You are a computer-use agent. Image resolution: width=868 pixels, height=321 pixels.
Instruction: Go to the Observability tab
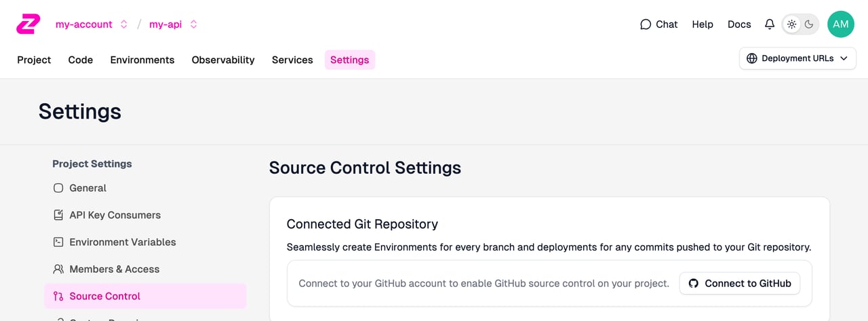[x=223, y=60]
